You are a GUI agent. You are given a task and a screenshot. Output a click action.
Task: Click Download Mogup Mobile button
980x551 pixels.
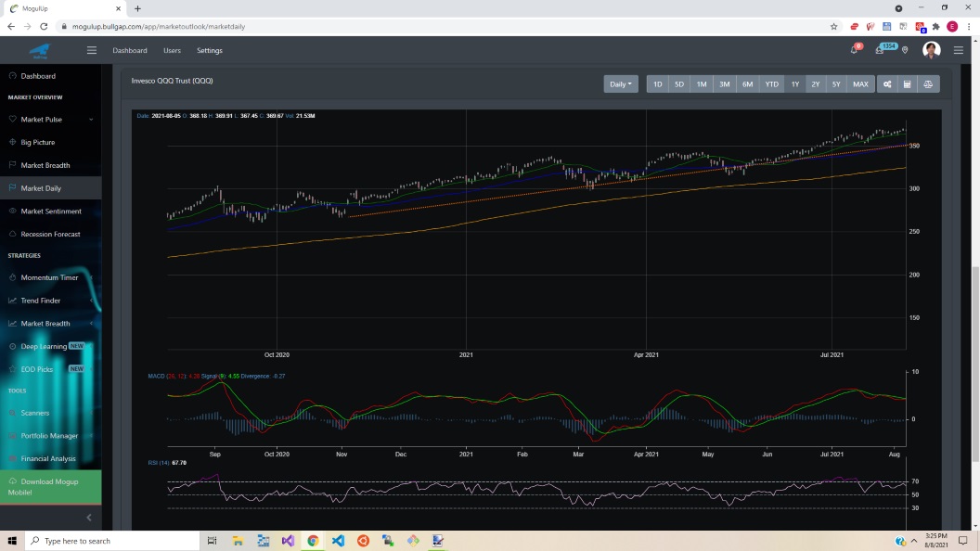click(51, 487)
